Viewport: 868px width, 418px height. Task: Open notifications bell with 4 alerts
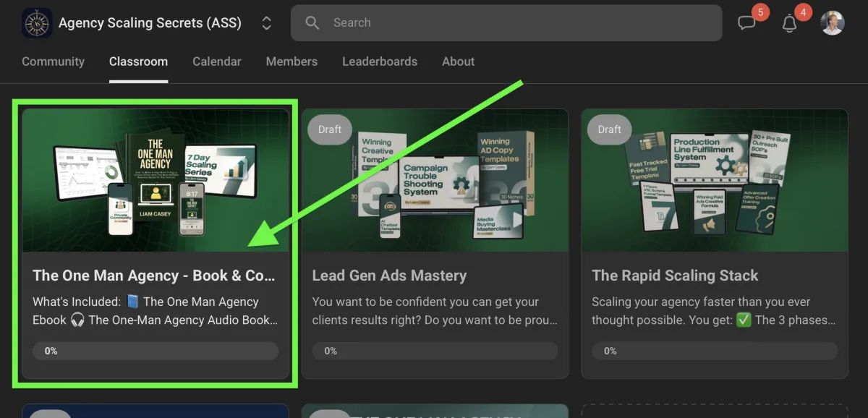coord(790,23)
